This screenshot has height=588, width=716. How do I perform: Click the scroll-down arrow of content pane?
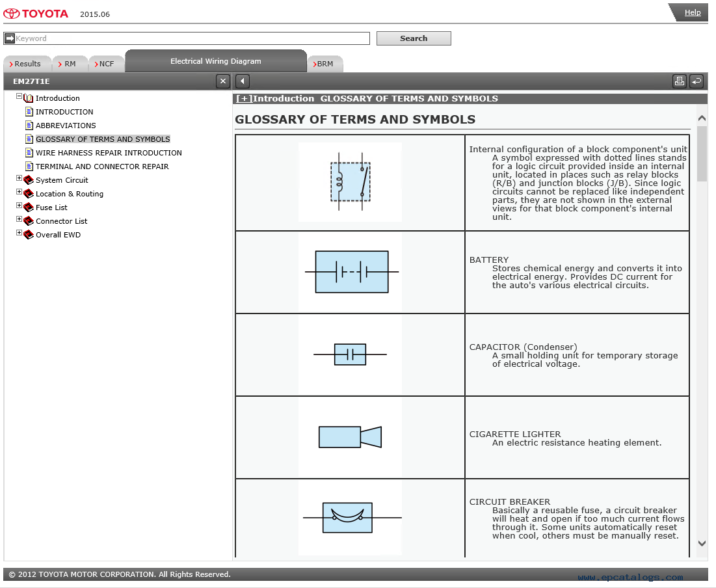click(x=702, y=543)
